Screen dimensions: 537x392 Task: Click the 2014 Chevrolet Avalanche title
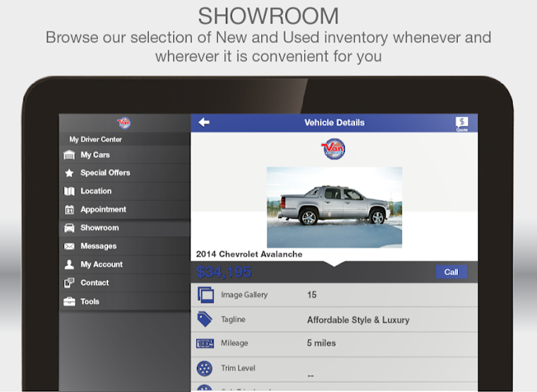click(x=249, y=254)
